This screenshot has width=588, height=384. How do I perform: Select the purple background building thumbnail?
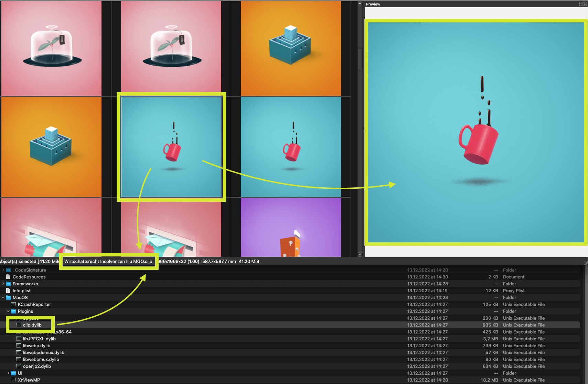[x=291, y=227]
